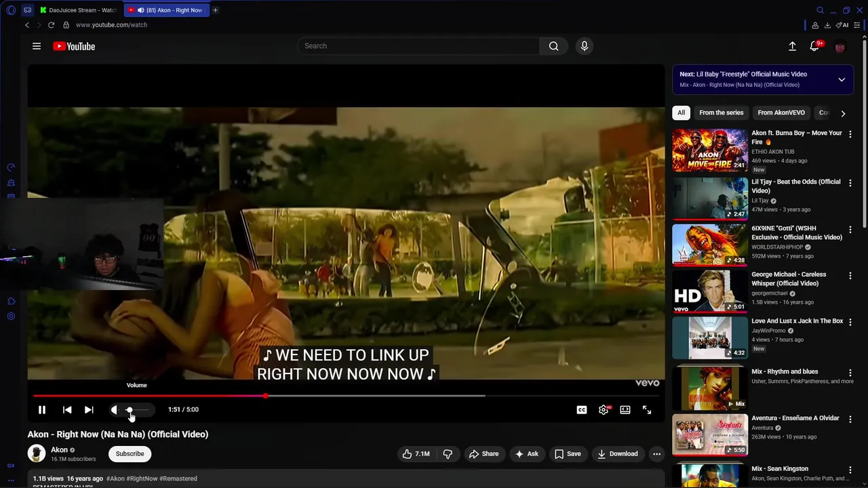This screenshot has height=488, width=868.
Task: Share the Akon video
Action: (484, 454)
